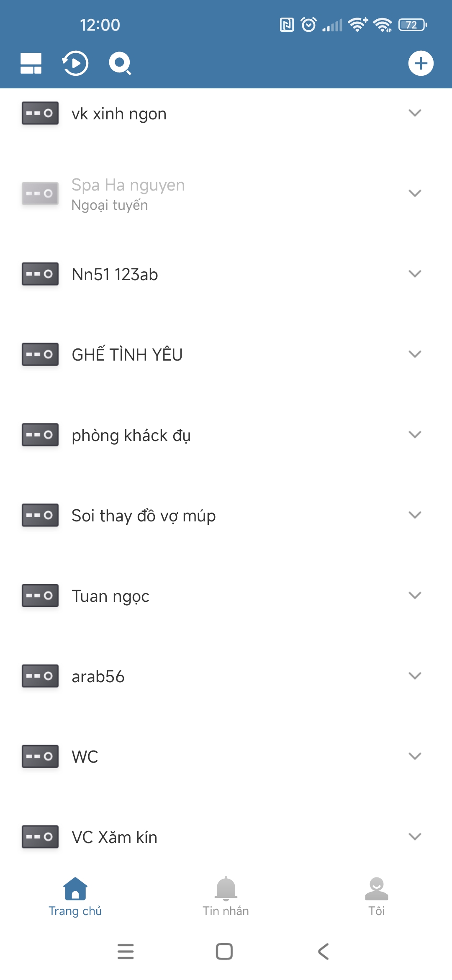452x980 pixels.
Task: Open the playback history icon
Action: pyautogui.click(x=75, y=63)
